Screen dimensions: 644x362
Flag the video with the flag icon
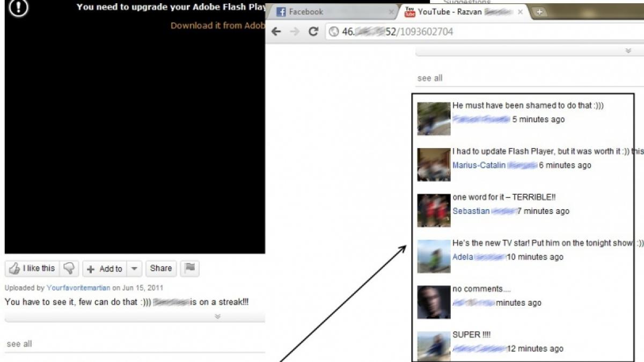[x=189, y=269]
